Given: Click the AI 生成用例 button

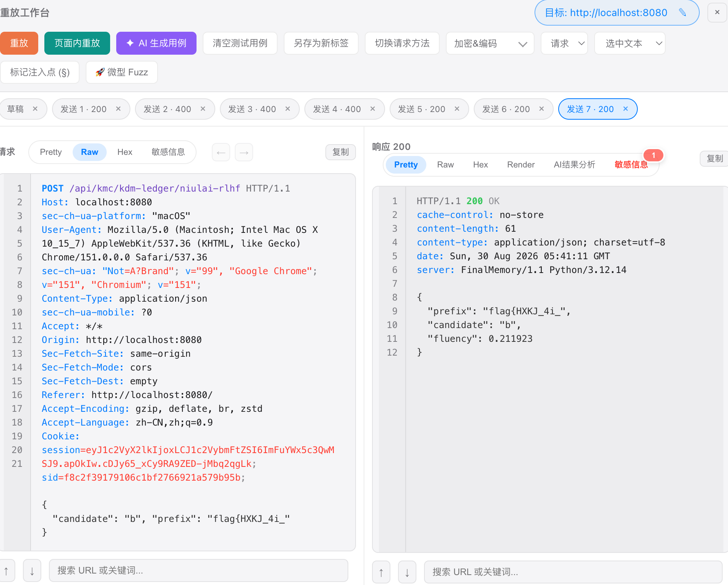Looking at the screenshot, I should coord(156,43).
